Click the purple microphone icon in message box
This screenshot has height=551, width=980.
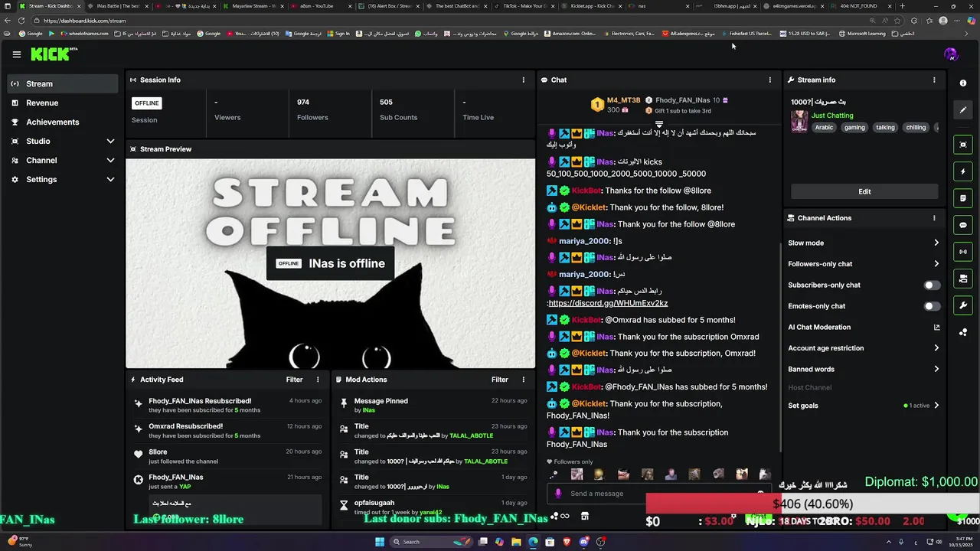point(558,494)
